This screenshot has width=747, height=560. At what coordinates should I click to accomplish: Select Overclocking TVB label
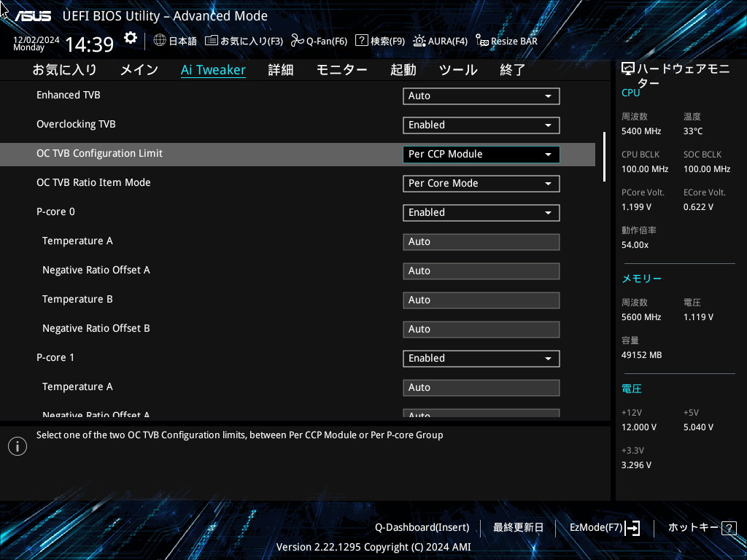pos(76,124)
